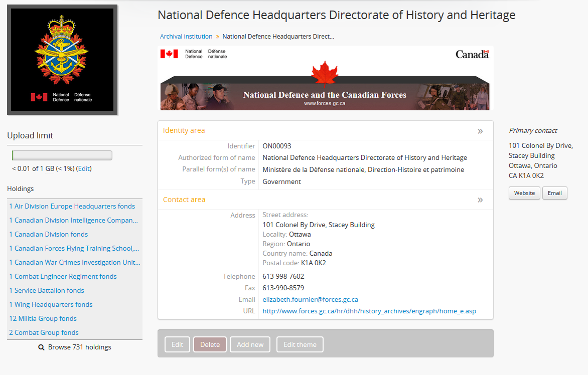Open 12 Militia Group fonds holding
The height and width of the screenshot is (375, 588).
(x=43, y=319)
